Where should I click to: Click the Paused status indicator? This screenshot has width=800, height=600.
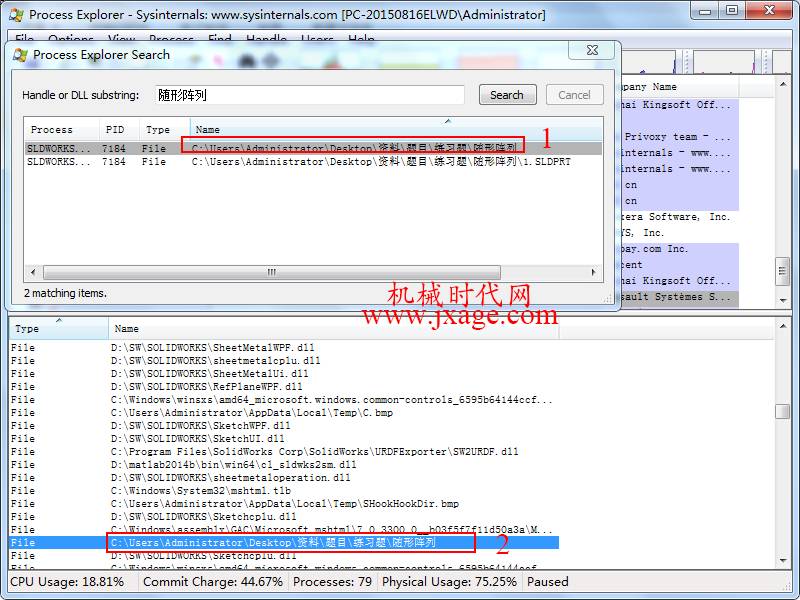click(547, 582)
